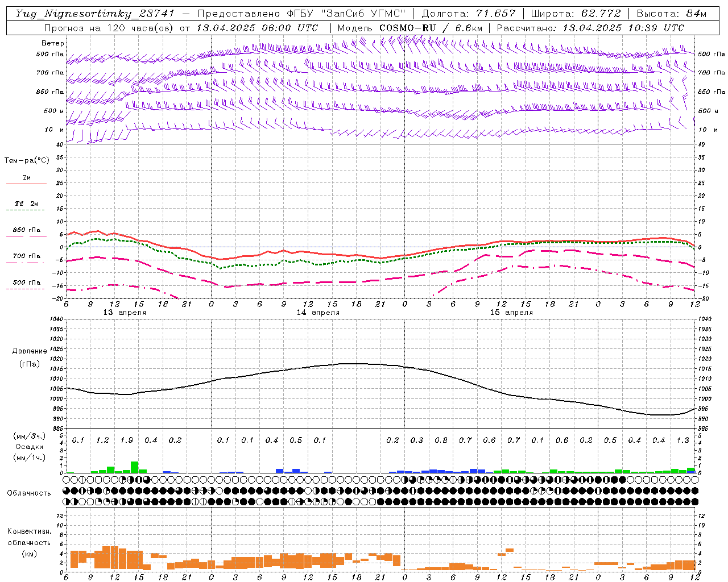The image size is (728, 582).
Task: Select the Долгота: 71.657 header field
Action: click(469, 14)
